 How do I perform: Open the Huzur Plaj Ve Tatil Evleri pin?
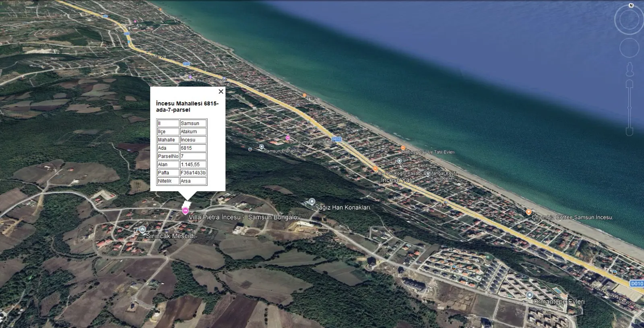[403, 148]
